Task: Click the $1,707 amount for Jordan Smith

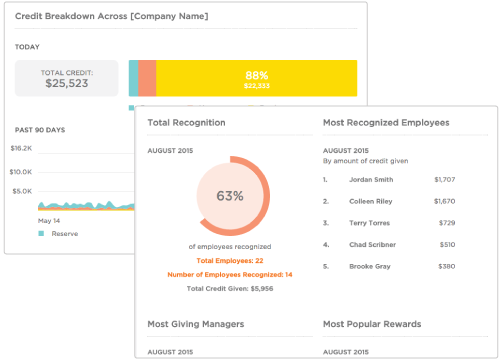Action: 445,180
